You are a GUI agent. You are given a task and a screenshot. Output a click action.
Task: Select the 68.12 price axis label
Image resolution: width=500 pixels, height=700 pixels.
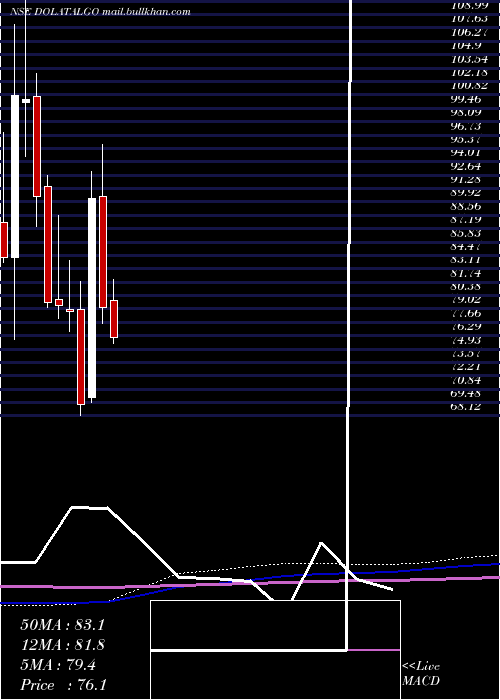[x=466, y=407]
